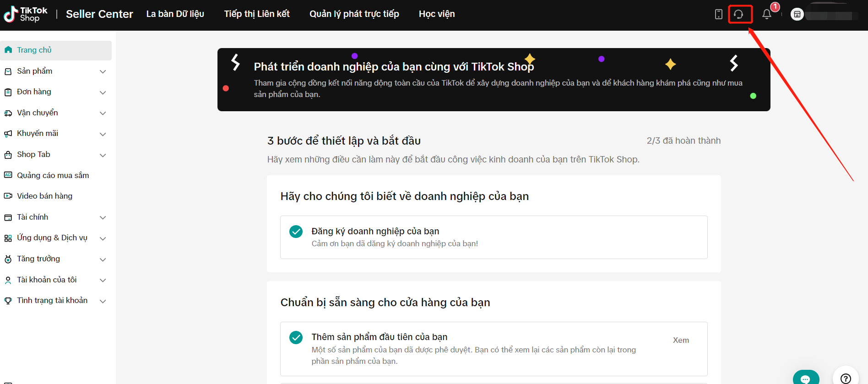Expand the Sản phẩm menu chevron
Viewport: 868px width, 384px height.
click(103, 71)
